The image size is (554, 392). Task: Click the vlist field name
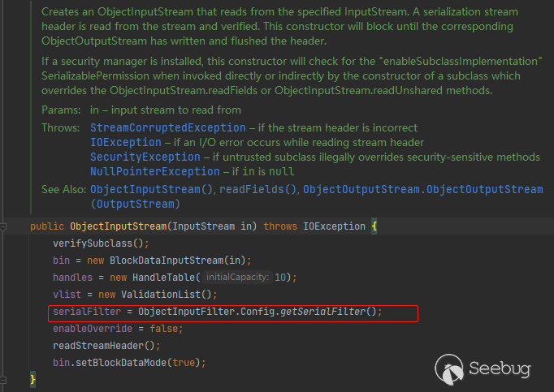click(x=67, y=295)
